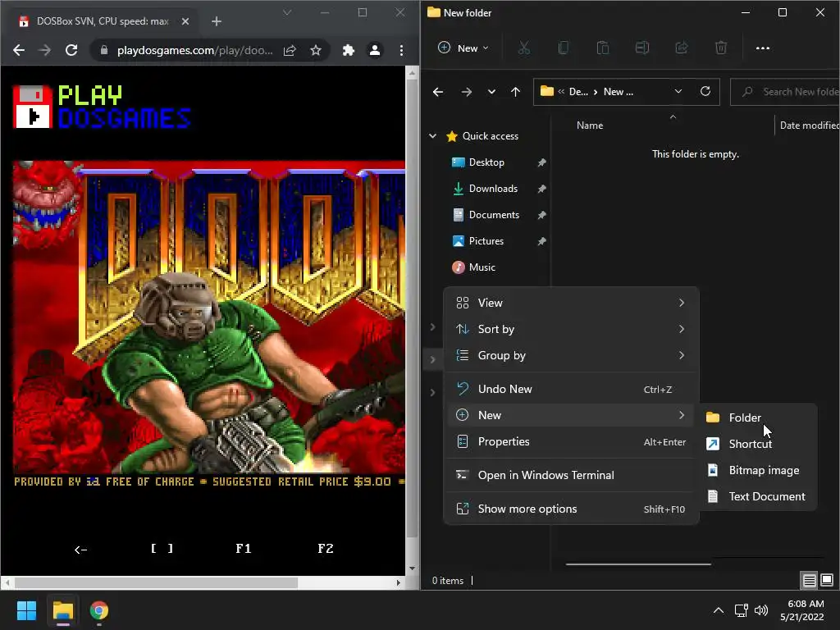The image size is (840, 630).
Task: Choose Show more options
Action: (572, 509)
